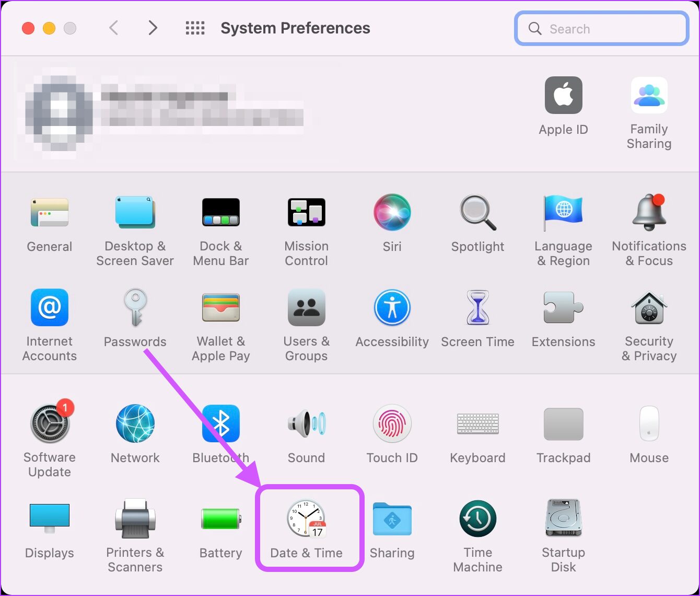Show all preferences grid button

point(195,28)
